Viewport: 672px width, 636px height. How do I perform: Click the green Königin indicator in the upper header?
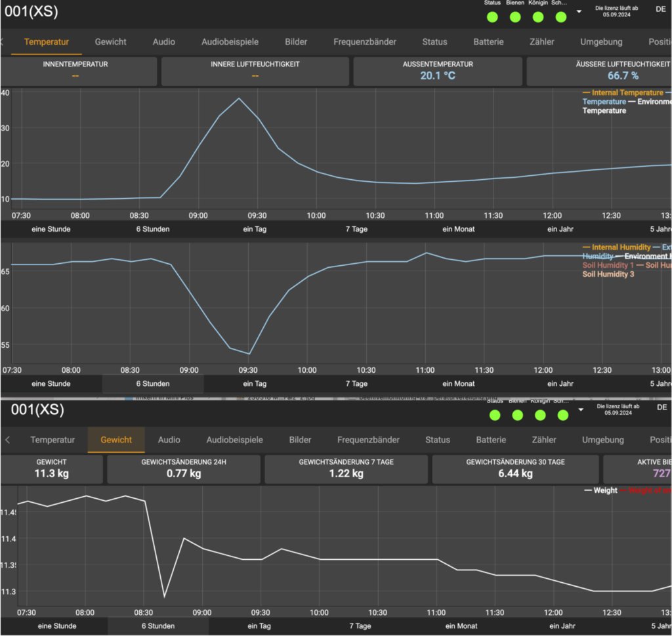538,17
